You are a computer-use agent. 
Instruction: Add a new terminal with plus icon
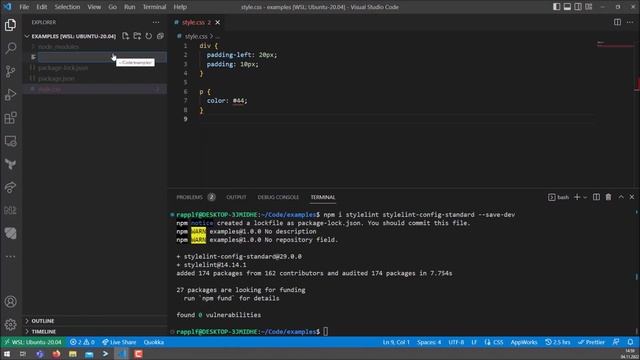(x=577, y=197)
